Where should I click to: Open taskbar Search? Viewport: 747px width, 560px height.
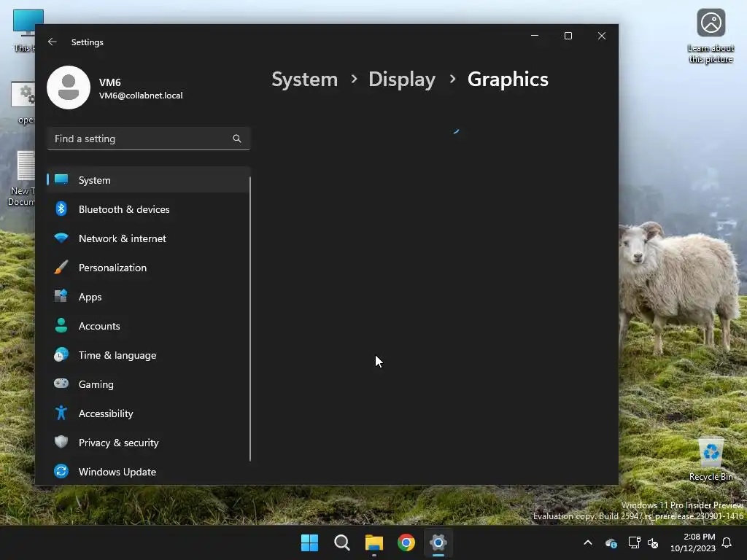[x=341, y=542]
